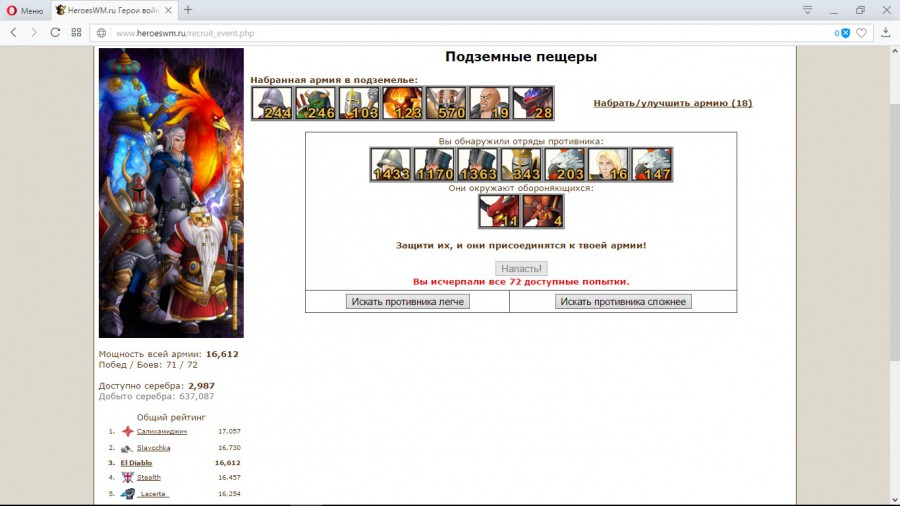
Task: Open El Diablo player profile
Action: pyautogui.click(x=136, y=463)
